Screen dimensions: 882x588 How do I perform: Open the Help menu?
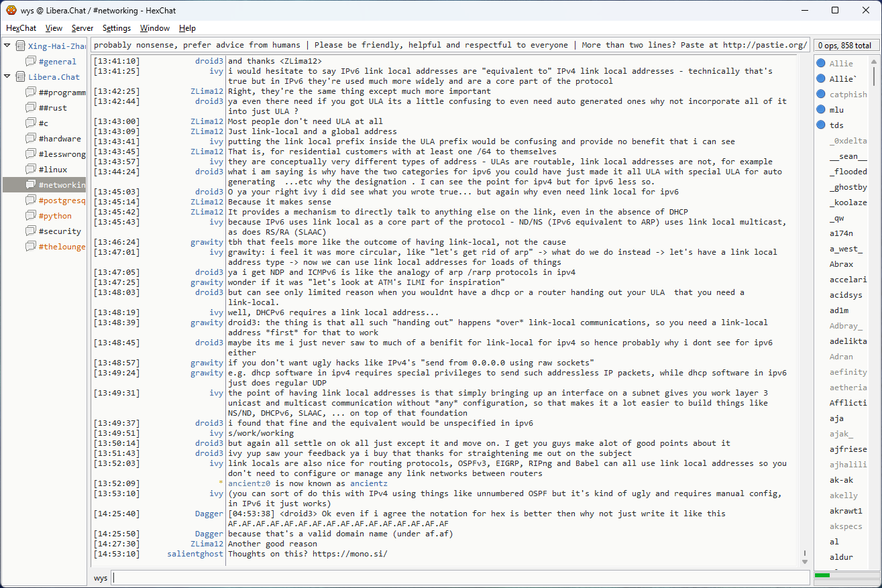pos(187,28)
